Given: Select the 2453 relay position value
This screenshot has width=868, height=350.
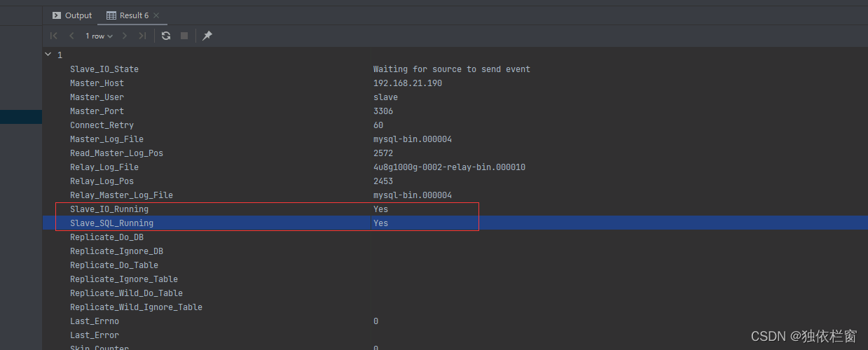Looking at the screenshot, I should pos(383,181).
